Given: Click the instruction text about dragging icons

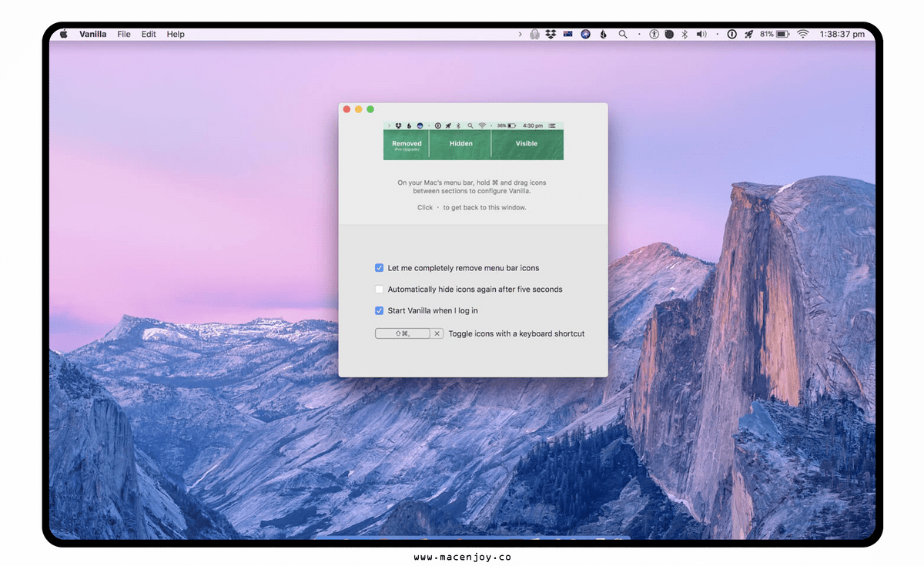Looking at the screenshot, I should coord(472,186).
